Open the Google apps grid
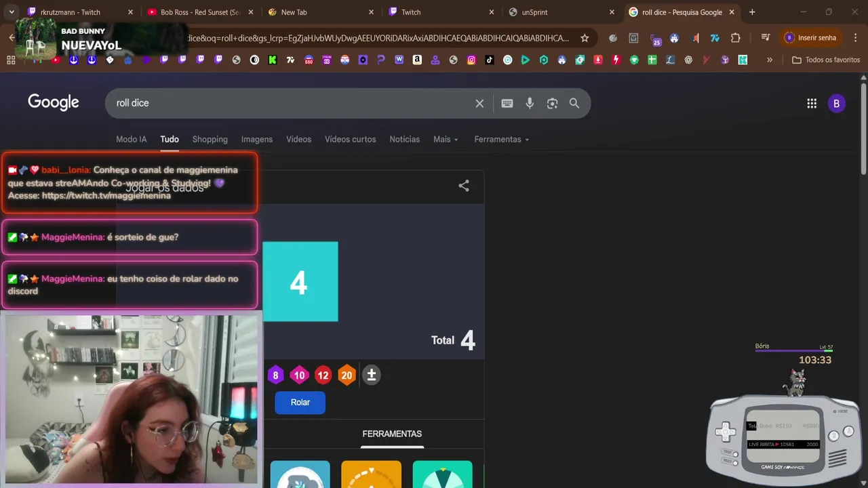 812,104
